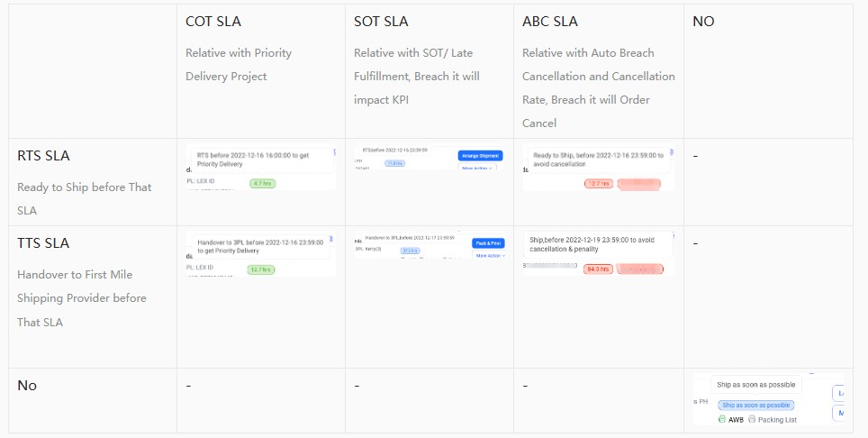The height and width of the screenshot is (438, 868).
Task: Click the ABC SLA column heading
Action: click(x=550, y=22)
